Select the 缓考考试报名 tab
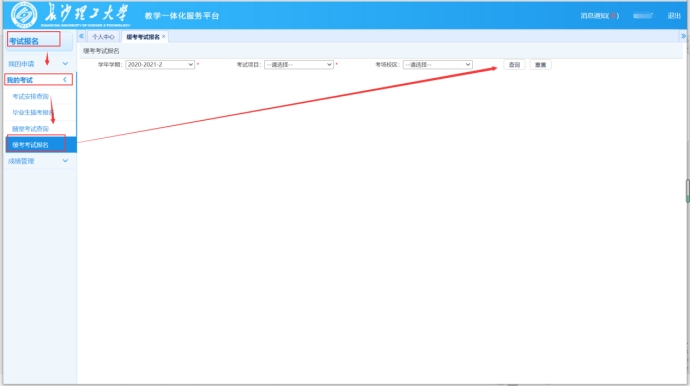Viewport: 691px width, 386px height. tap(143, 37)
